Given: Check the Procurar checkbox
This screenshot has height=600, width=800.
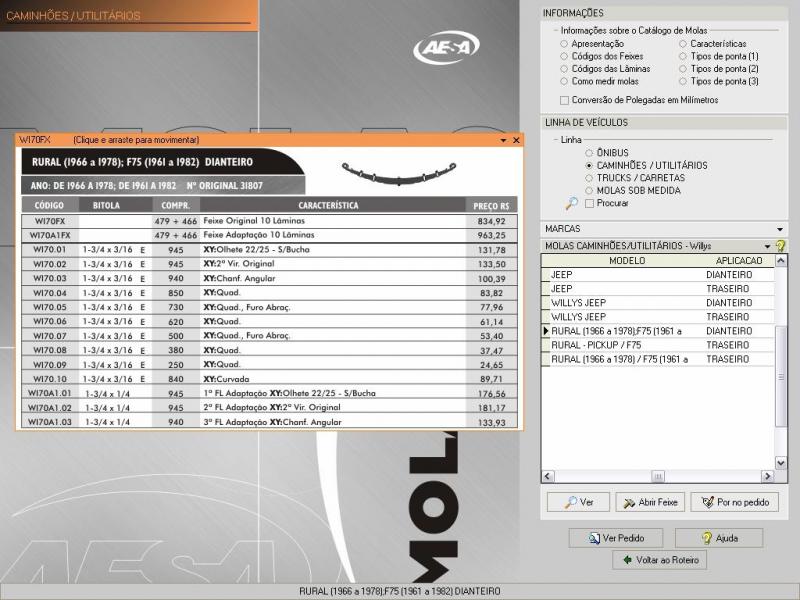Looking at the screenshot, I should (589, 203).
